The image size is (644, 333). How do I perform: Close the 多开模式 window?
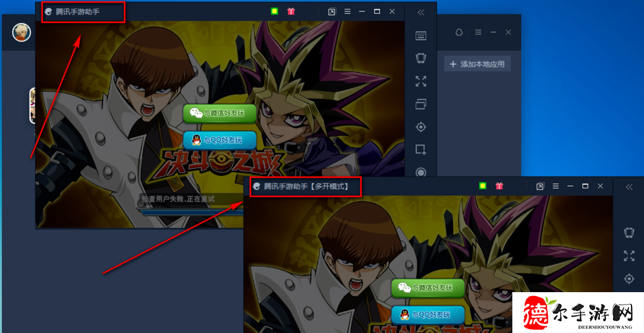coord(601,186)
